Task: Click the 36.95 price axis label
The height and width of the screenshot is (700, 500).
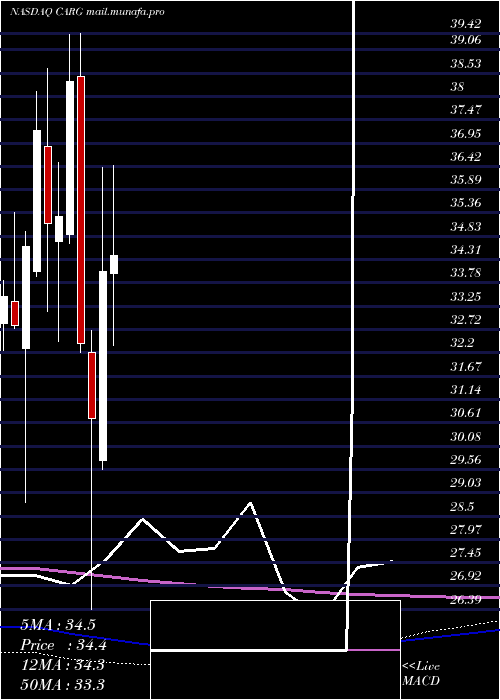Action: pyautogui.click(x=466, y=133)
